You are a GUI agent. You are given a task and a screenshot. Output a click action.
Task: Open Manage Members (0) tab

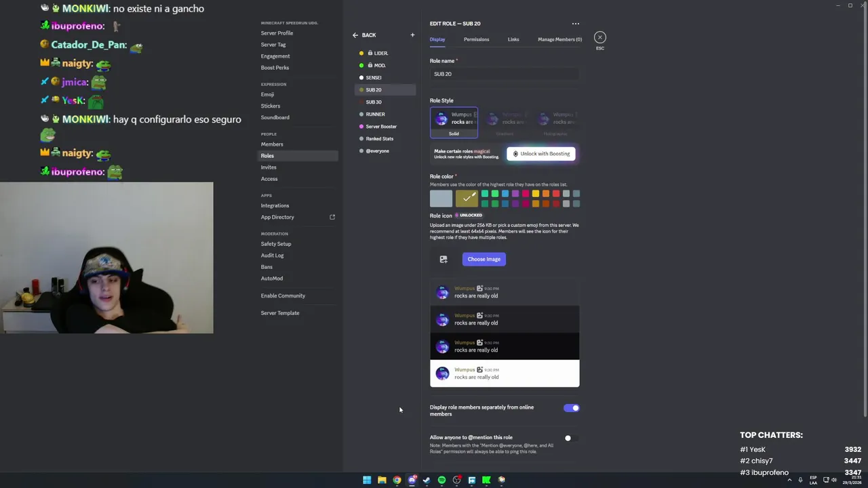(559, 39)
